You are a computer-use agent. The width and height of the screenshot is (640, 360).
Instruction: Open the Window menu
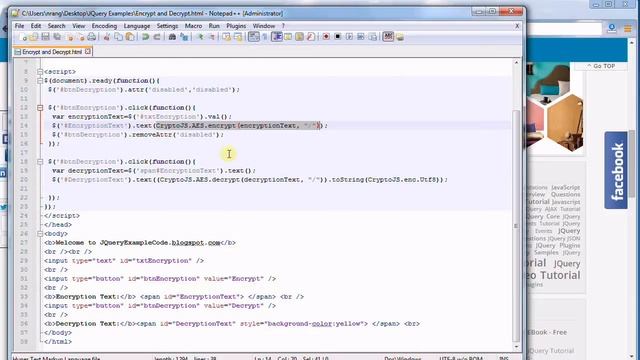tap(264, 26)
